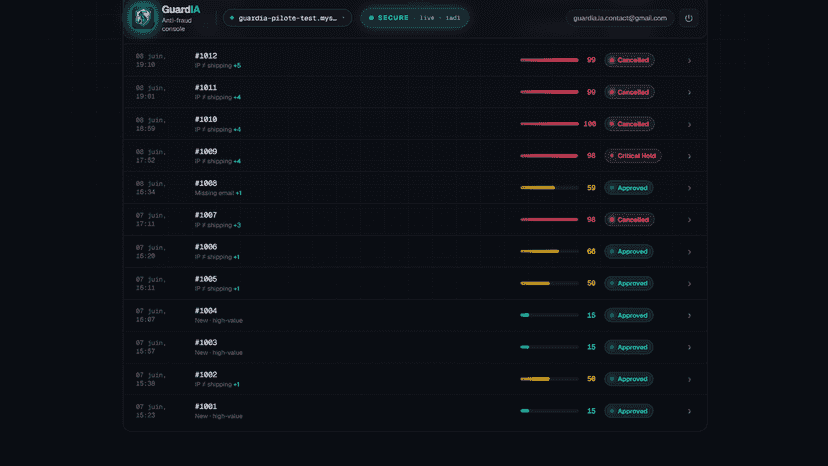Click Approved badge on order #1003
The width and height of the screenshot is (828, 466).
[629, 347]
